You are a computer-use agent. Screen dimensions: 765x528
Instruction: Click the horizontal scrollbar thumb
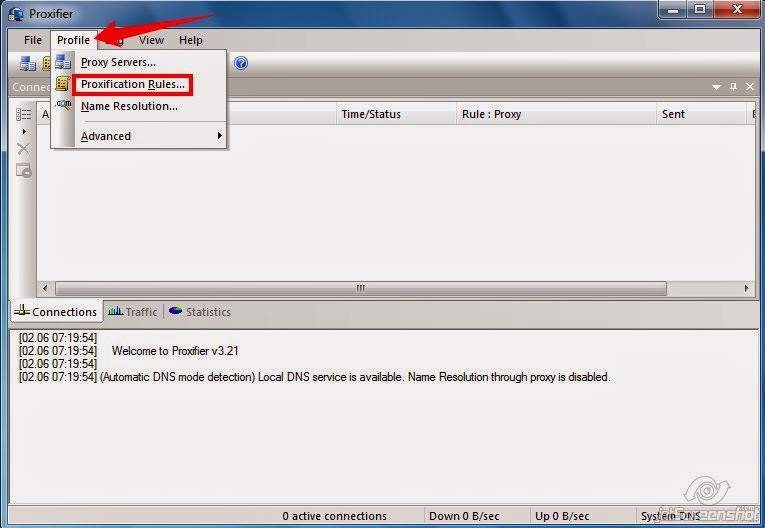361,288
